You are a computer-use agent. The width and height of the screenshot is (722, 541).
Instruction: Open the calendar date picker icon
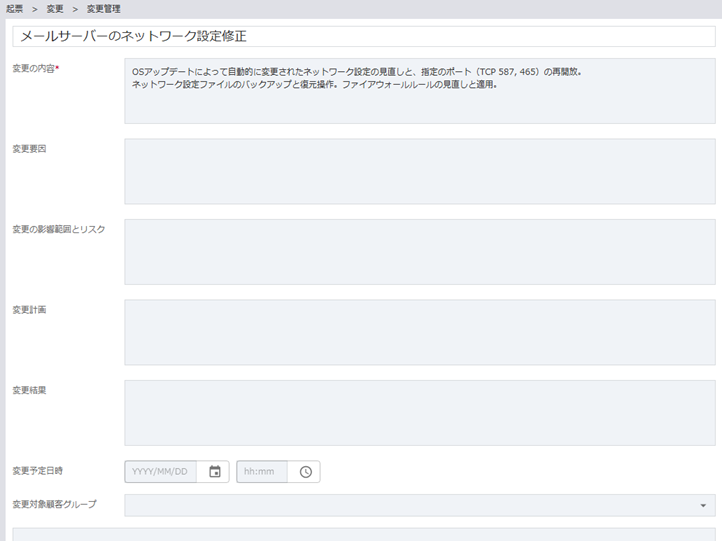214,472
